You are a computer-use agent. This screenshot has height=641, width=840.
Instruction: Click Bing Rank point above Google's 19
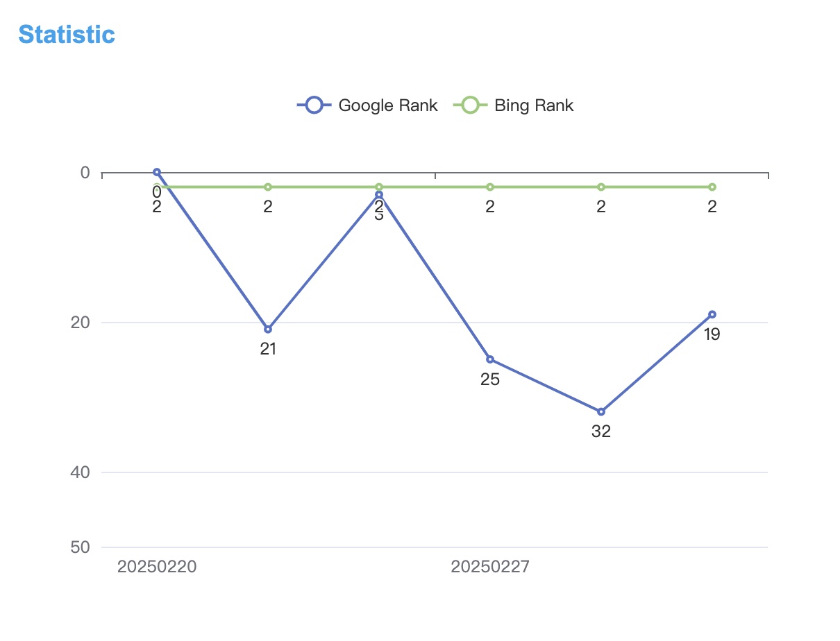tap(712, 187)
